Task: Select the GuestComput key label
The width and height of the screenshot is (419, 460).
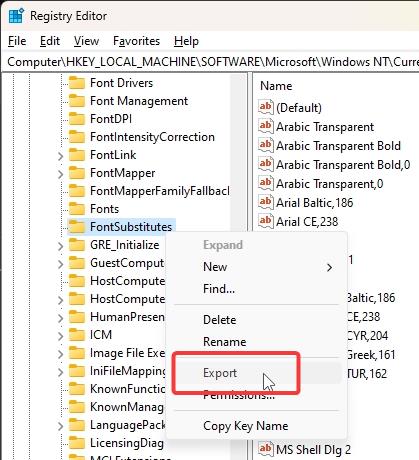Action: (127, 263)
